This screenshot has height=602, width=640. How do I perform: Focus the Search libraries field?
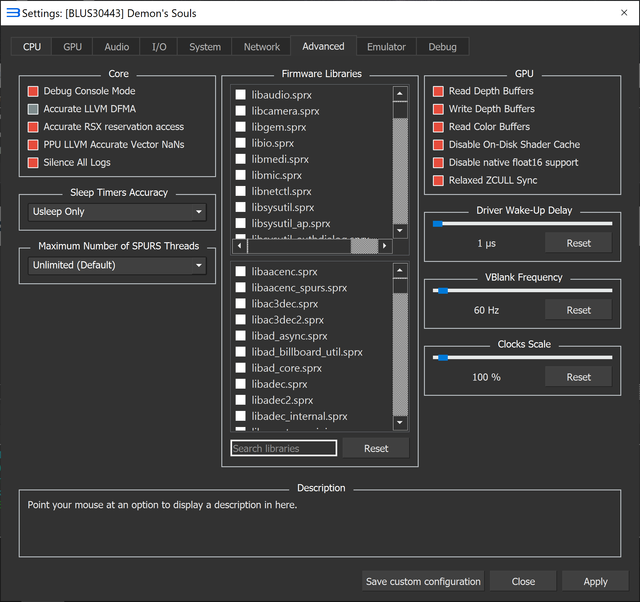(284, 449)
